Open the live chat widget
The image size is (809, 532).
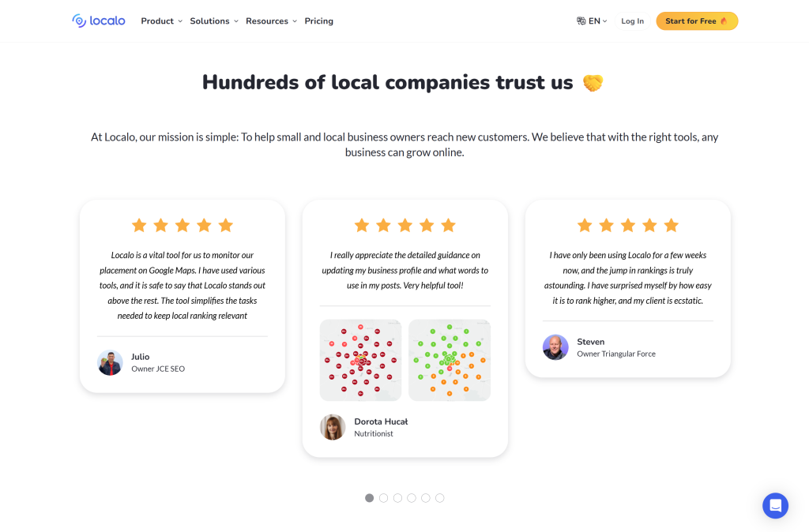[775, 506]
